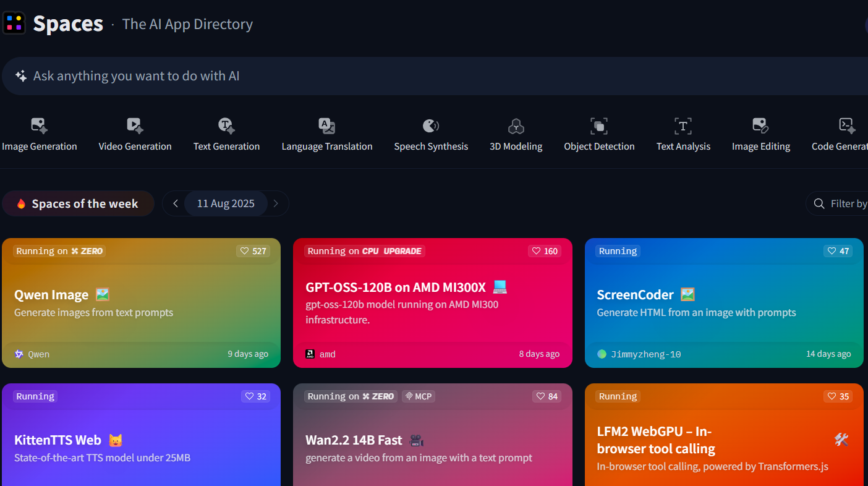
Task: Toggle like on GPT-OSS-120B card
Action: point(544,251)
